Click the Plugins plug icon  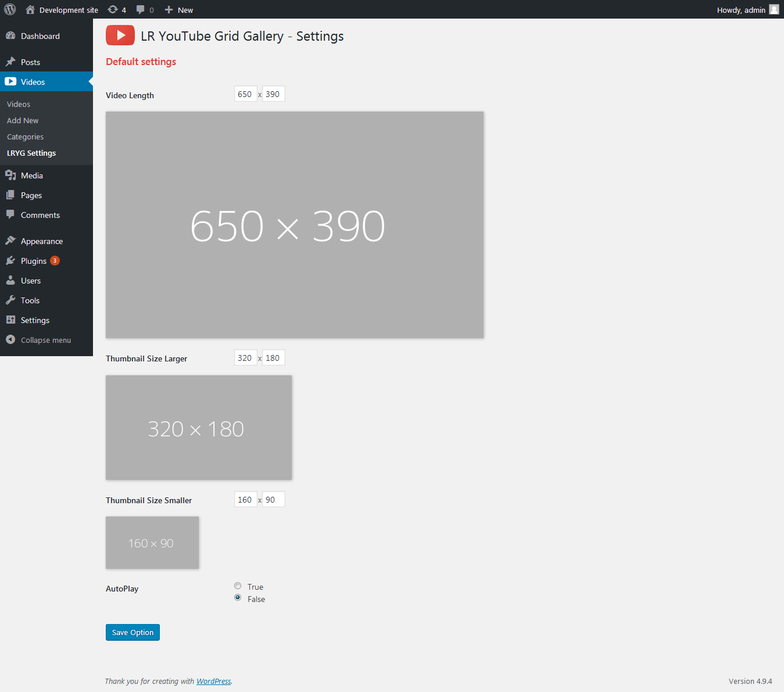coord(10,260)
